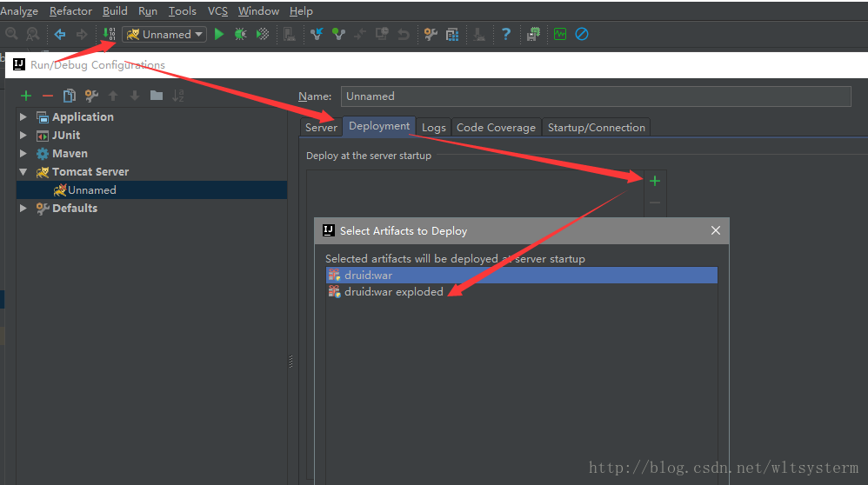The height and width of the screenshot is (485, 868).
Task: Click the Find magnifier icon in toolbar
Action: point(11,34)
